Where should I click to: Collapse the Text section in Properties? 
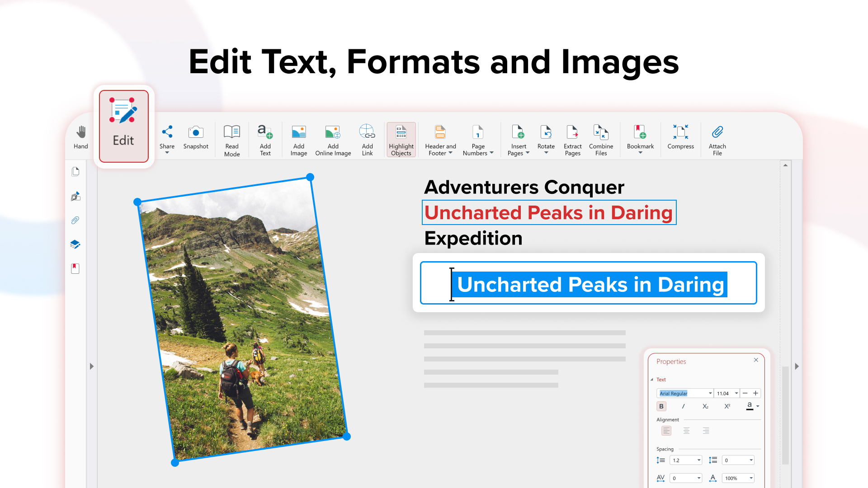[x=652, y=380]
